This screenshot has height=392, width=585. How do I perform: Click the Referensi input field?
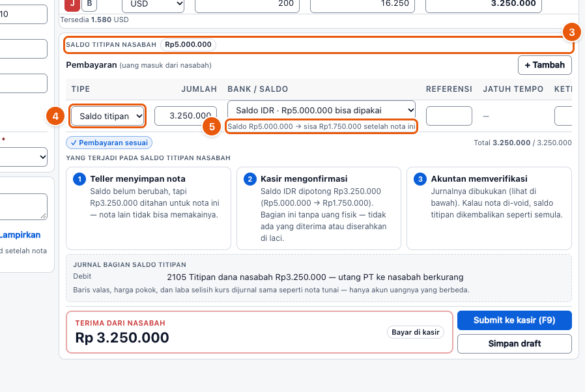click(449, 116)
